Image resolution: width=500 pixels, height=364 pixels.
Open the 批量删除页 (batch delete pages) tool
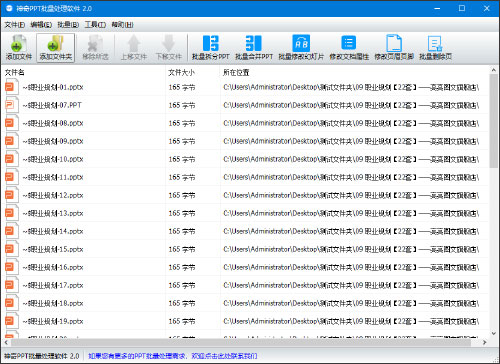(435, 48)
